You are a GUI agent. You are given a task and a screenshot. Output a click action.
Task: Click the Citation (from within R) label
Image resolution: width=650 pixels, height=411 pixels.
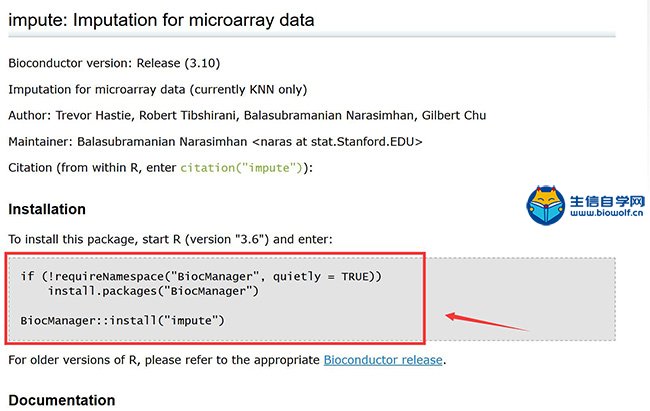pos(92,168)
